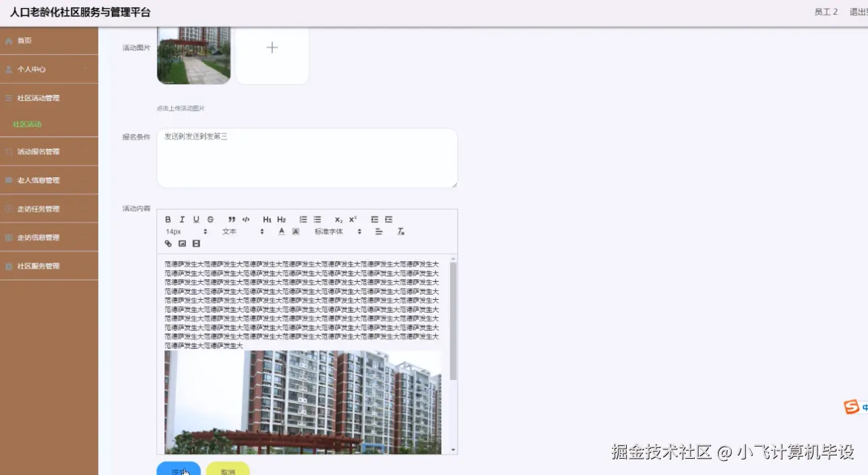Toggle the ordered list formatting
Screen dimensions: 868x475
click(303, 219)
